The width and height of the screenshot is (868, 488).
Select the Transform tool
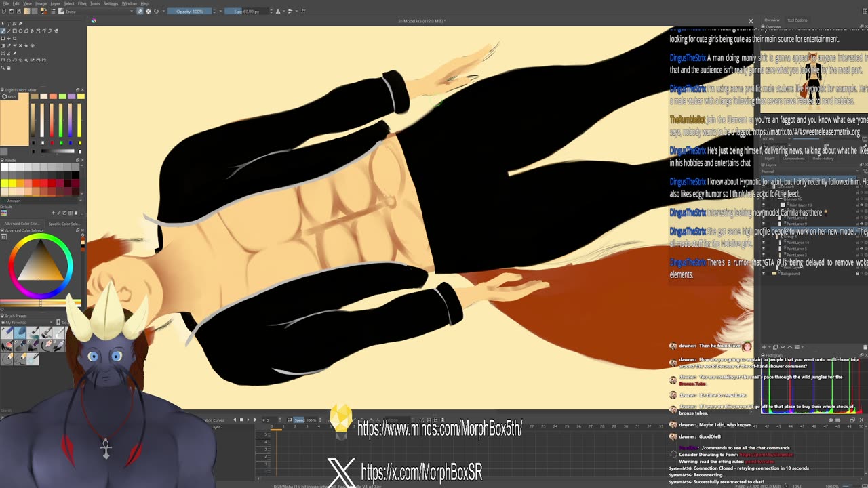pos(3,38)
